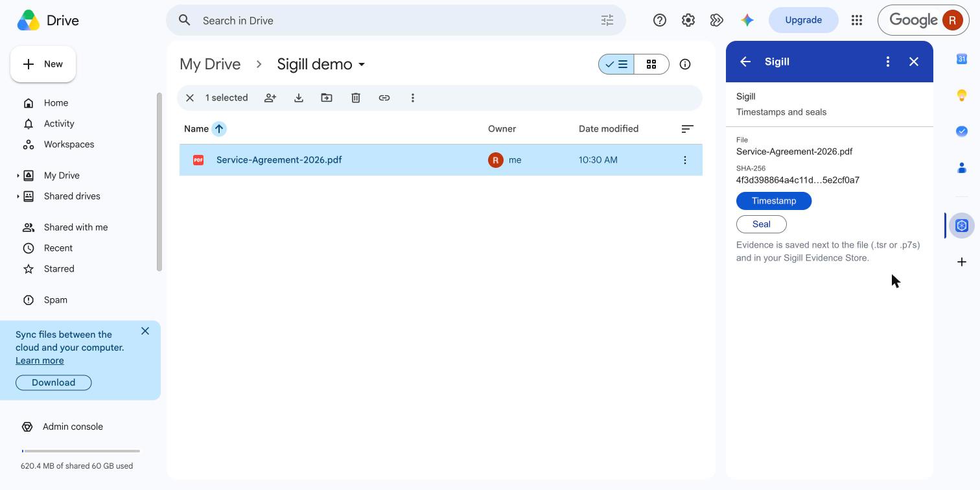Open Drive Support help icon
Screen dimensions: 980x490
point(660,20)
